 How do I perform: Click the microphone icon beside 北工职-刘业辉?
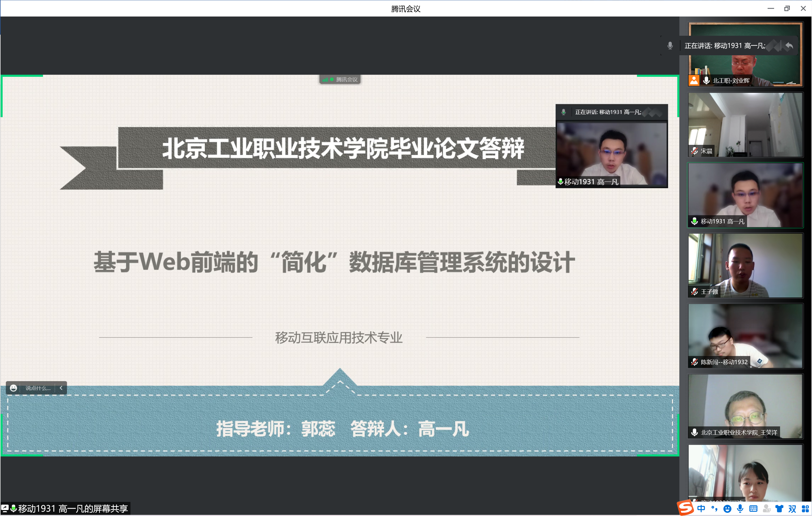coord(706,81)
